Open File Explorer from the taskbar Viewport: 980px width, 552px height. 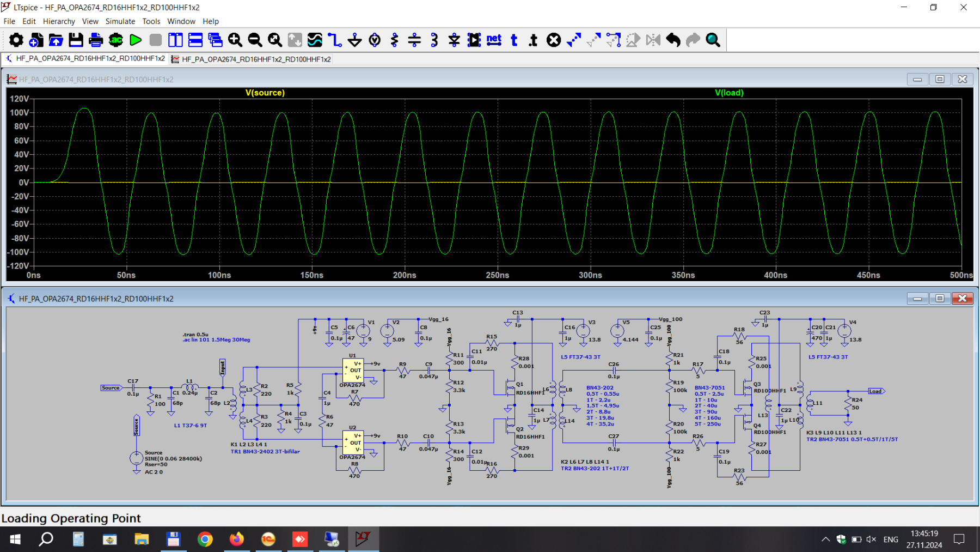pos(142,539)
